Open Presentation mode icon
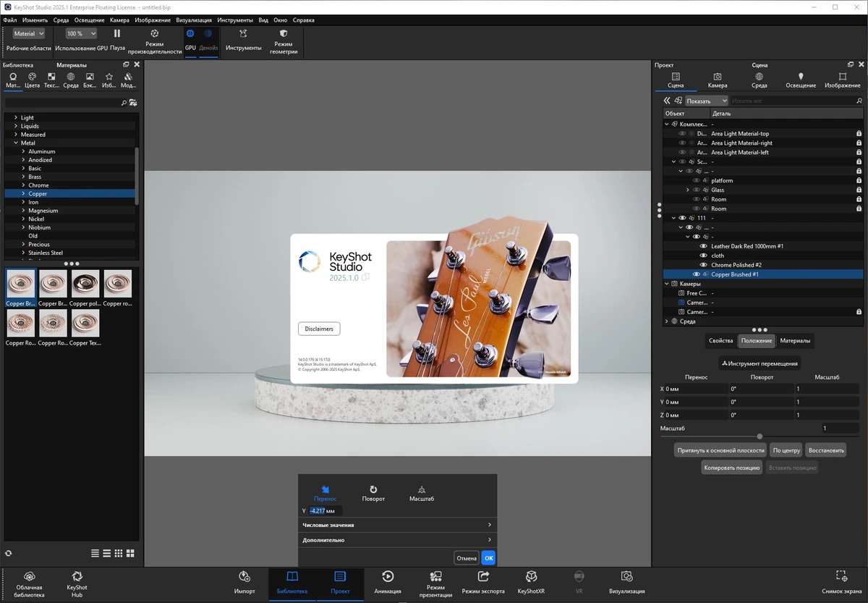 pos(435,576)
